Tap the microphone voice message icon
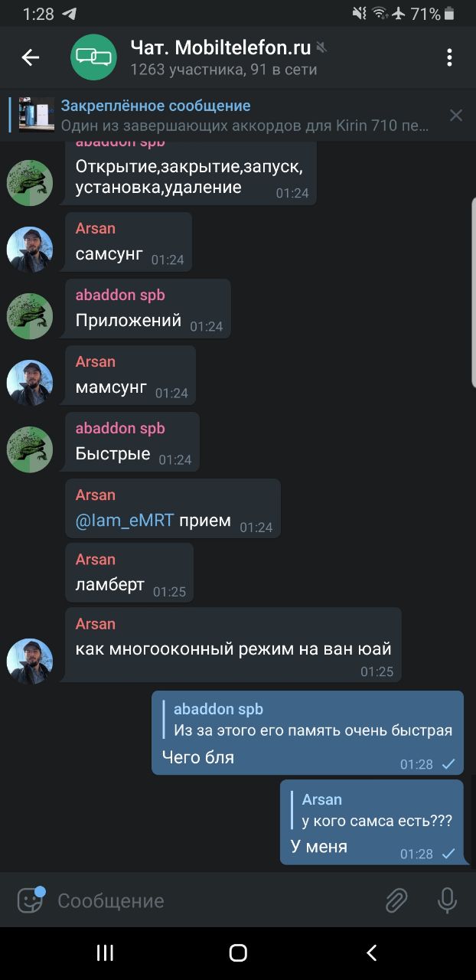 (x=447, y=901)
